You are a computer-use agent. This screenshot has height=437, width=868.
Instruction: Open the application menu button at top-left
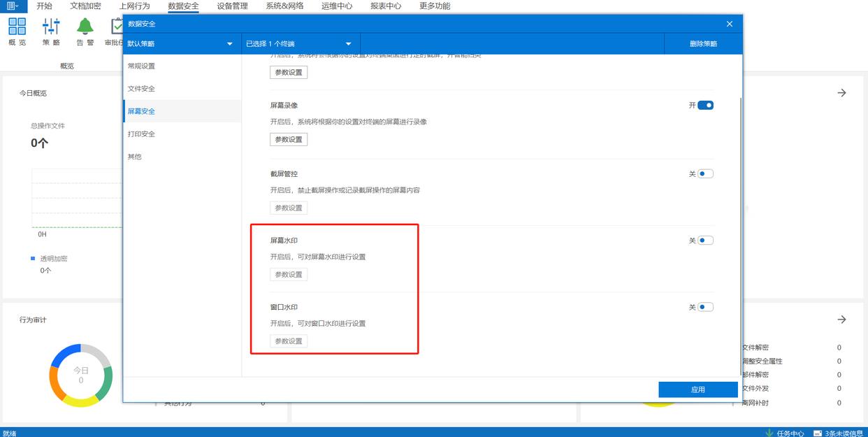[x=13, y=6]
